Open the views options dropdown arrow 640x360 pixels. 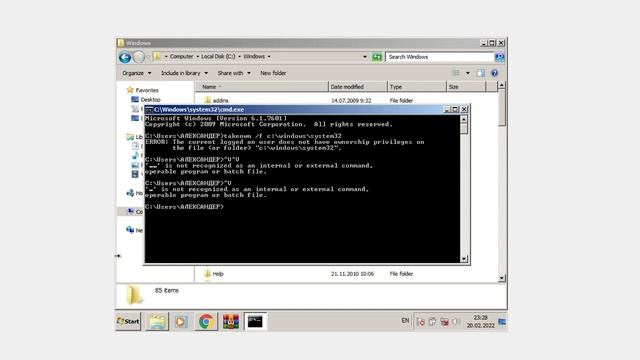(468, 73)
